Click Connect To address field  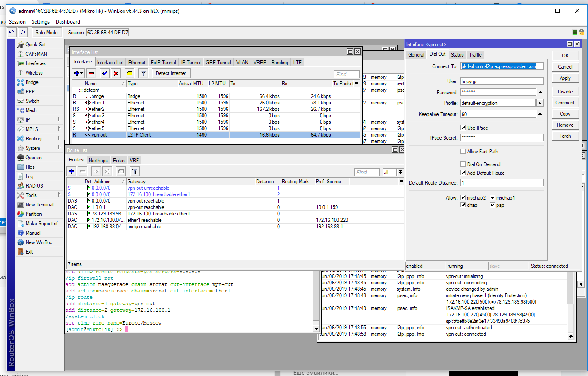click(x=502, y=66)
